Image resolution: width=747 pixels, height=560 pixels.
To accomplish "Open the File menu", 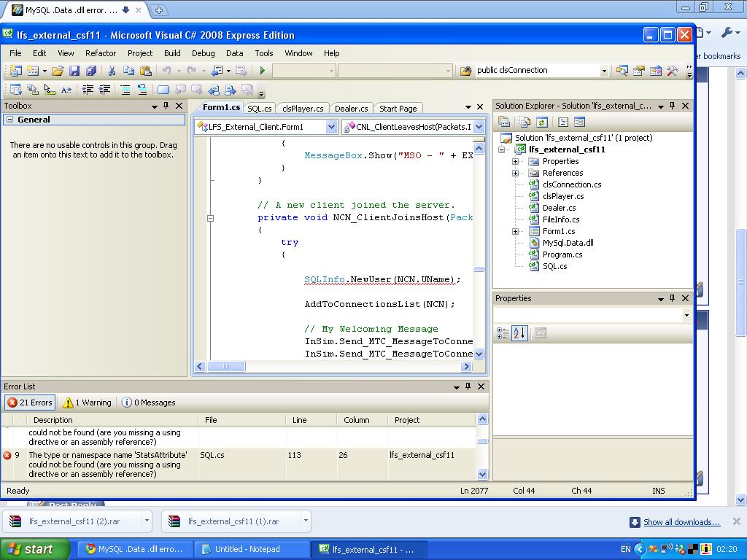I will [x=15, y=53].
